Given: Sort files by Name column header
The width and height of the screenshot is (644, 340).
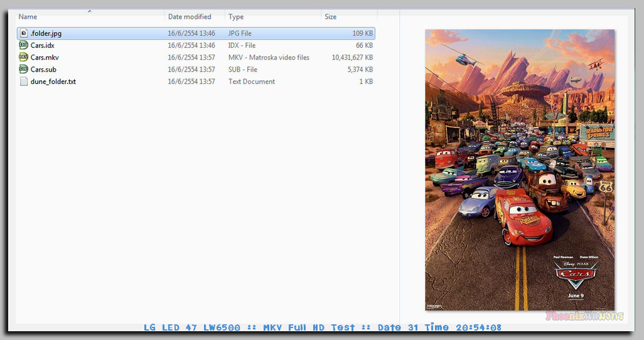Looking at the screenshot, I should pyautogui.click(x=28, y=17).
